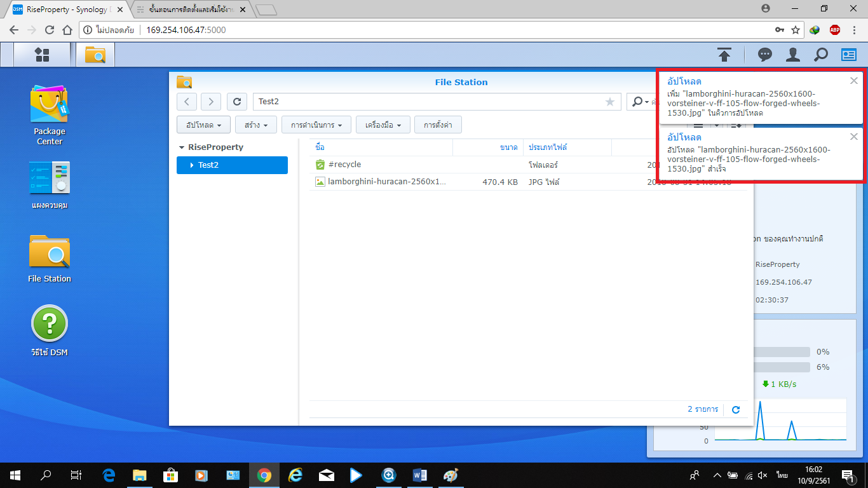
Task: Toggle the widgets panel icon
Action: [849, 55]
